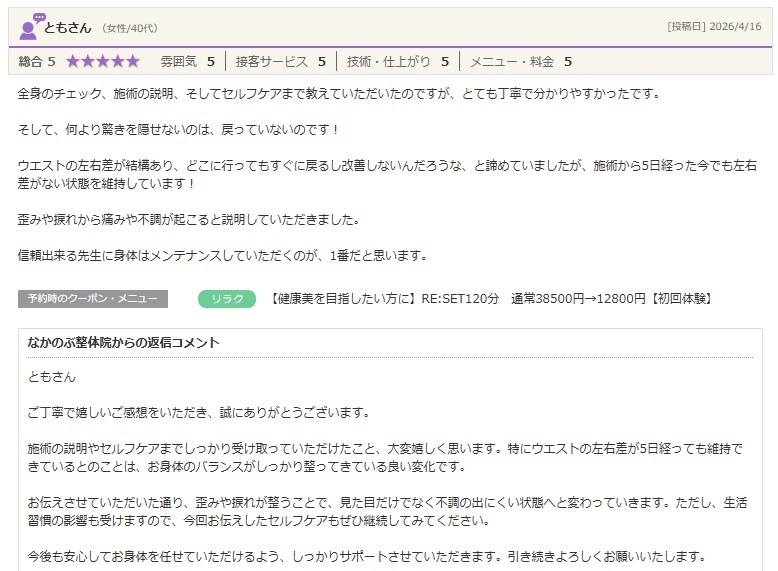Viewport: 778px width, 571px height.
Task: Click the line 信頼出来る先生に身体は
Action: [222, 255]
